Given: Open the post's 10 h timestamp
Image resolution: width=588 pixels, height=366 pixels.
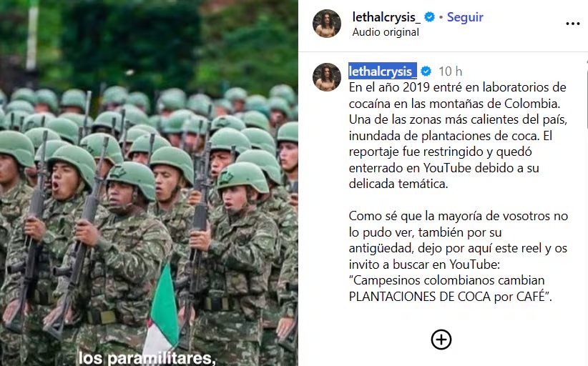Looking at the screenshot, I should tap(451, 71).
